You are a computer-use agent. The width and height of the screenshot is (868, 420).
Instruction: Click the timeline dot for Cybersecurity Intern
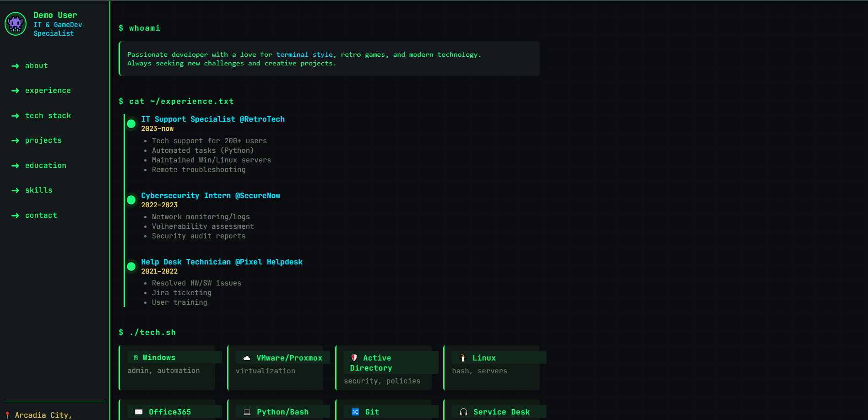pos(131,200)
